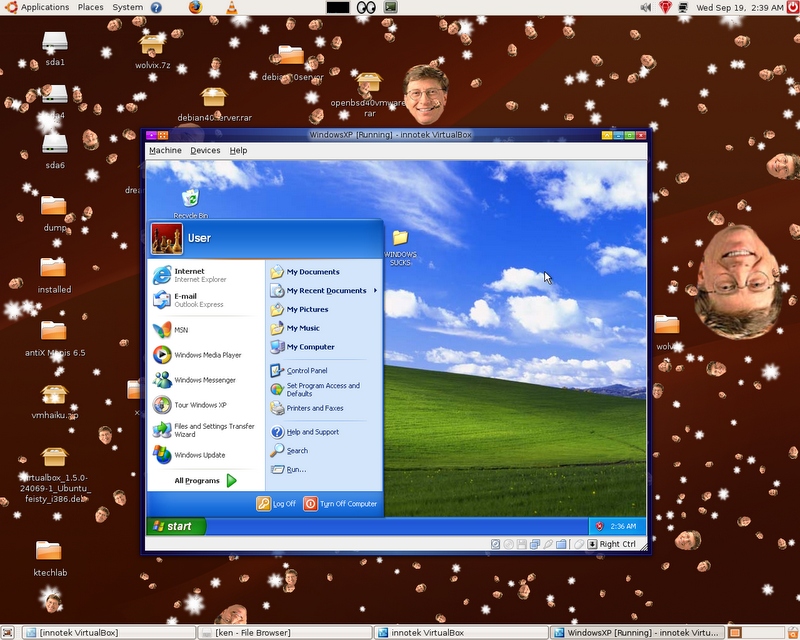Expand My Recent Documents submenu
Viewport: 800px width, 640px height.
click(x=324, y=291)
